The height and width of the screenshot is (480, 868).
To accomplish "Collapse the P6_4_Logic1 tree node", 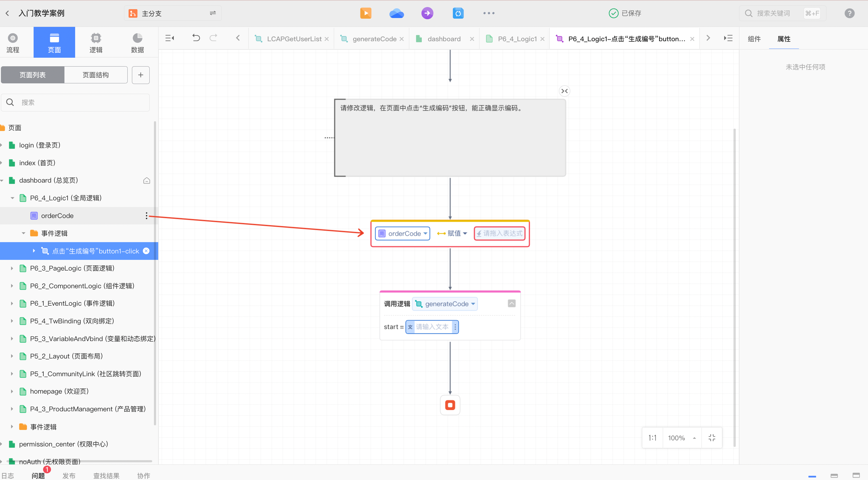I will coord(13,198).
